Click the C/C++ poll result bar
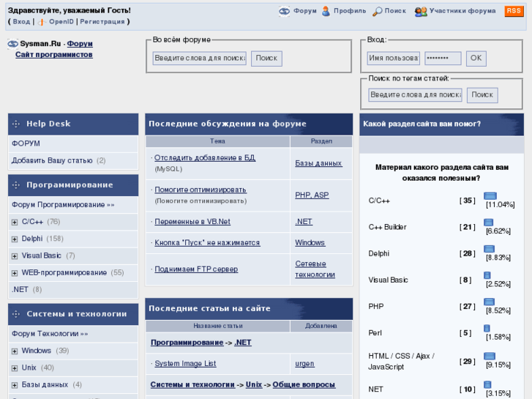This screenshot has width=532, height=399. coord(490,196)
